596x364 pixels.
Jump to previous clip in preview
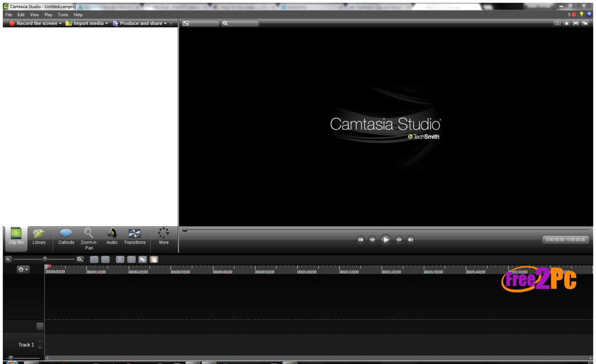click(361, 240)
